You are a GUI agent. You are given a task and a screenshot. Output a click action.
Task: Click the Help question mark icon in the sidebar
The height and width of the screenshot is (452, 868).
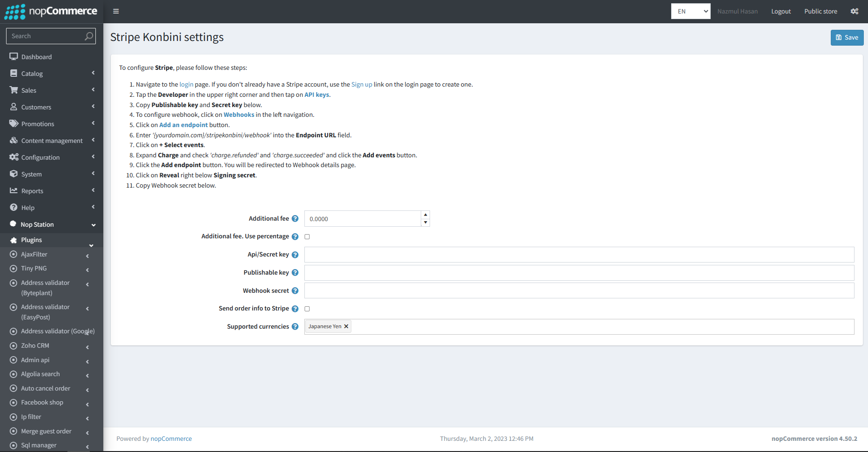pos(13,208)
